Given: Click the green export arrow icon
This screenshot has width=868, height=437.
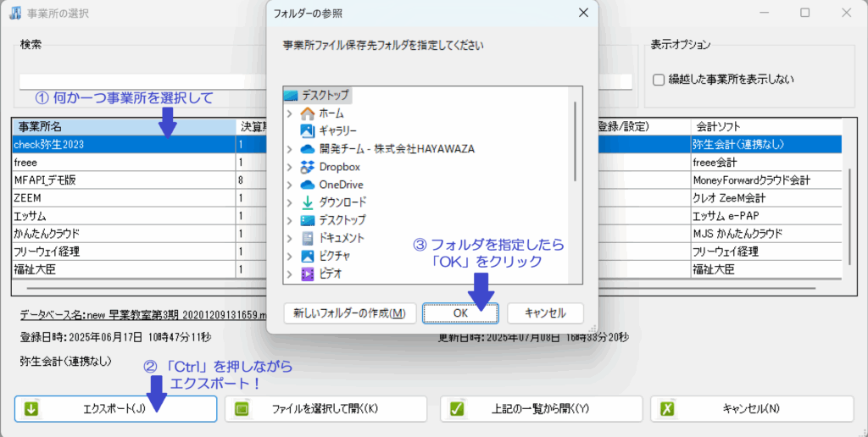Looking at the screenshot, I should 31,409.
